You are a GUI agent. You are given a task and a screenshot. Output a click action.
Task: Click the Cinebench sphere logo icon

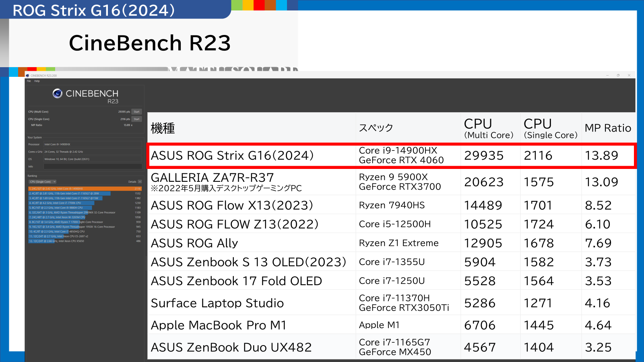[58, 93]
